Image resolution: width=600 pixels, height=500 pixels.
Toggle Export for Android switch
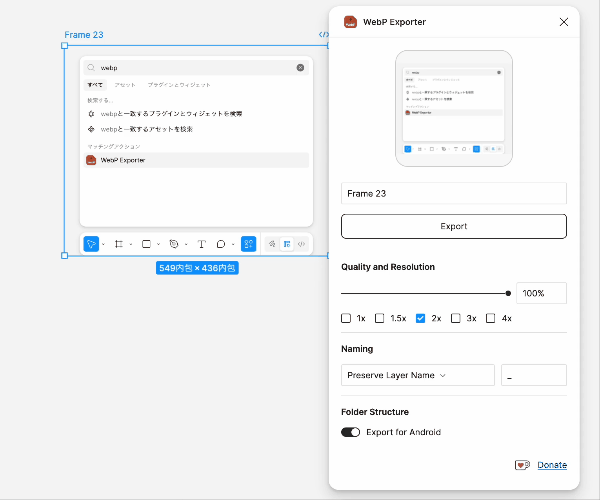(351, 432)
